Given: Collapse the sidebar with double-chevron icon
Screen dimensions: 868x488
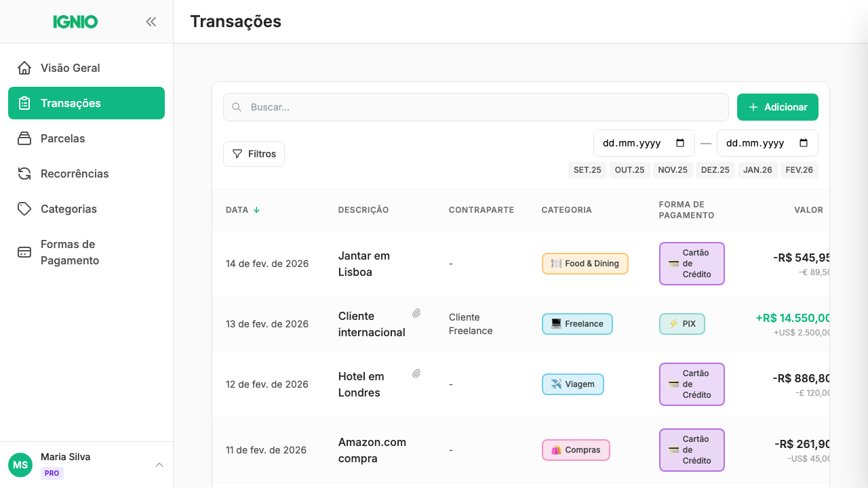Looking at the screenshot, I should coord(151,22).
